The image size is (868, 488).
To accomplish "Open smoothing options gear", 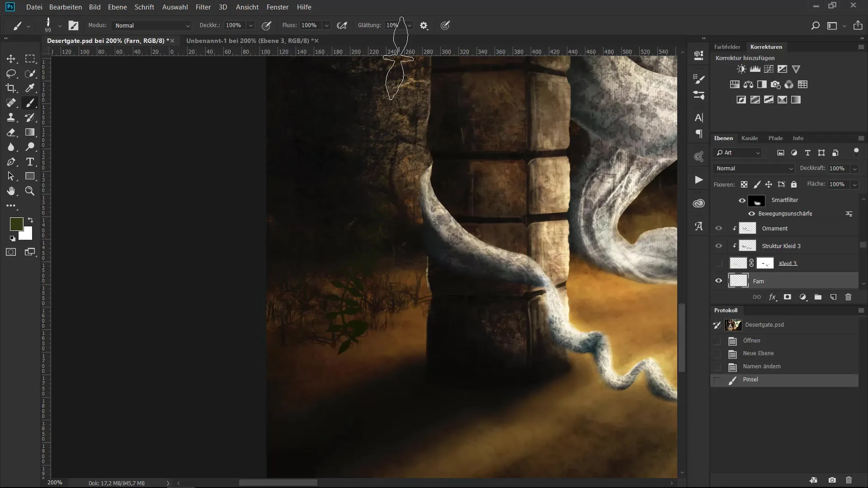I will point(424,26).
